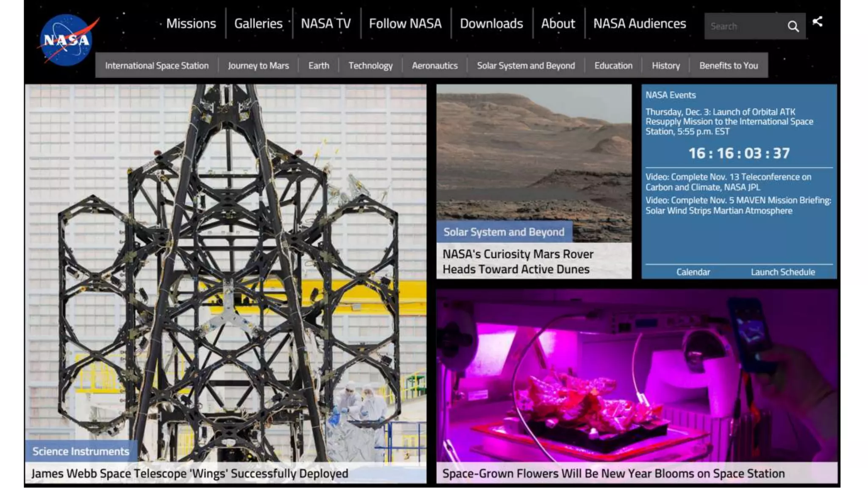
Task: Open the Follow NASA menu
Action: click(x=405, y=24)
